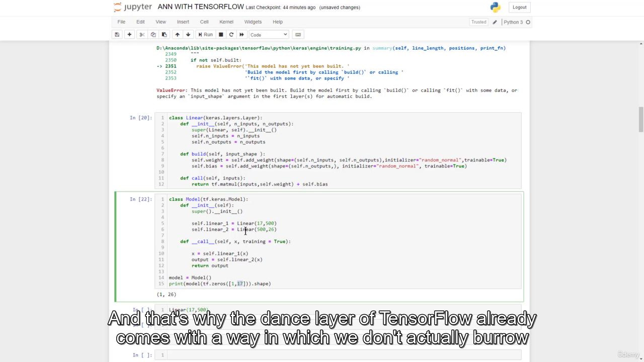Move selected cell down
Screen dimensions: 644x362
(x=188, y=35)
